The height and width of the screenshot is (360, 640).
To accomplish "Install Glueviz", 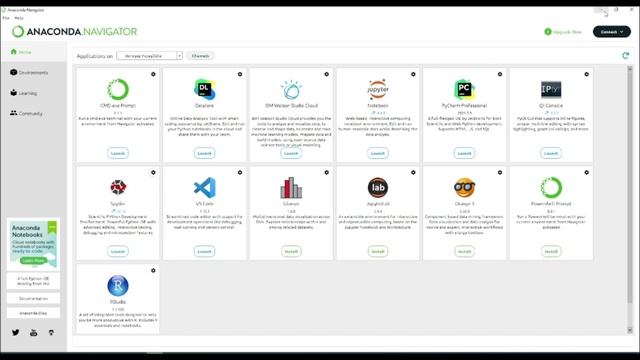I will [291, 251].
